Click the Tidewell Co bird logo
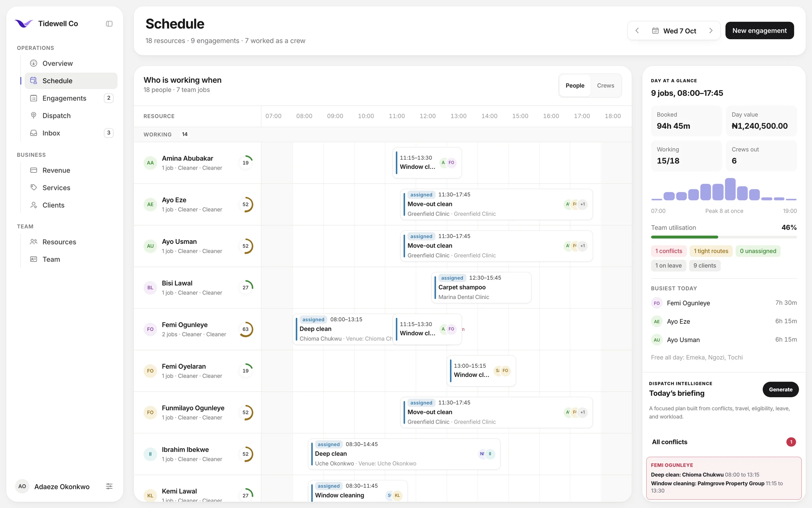Viewport: 812px width, 508px height. coord(24,23)
